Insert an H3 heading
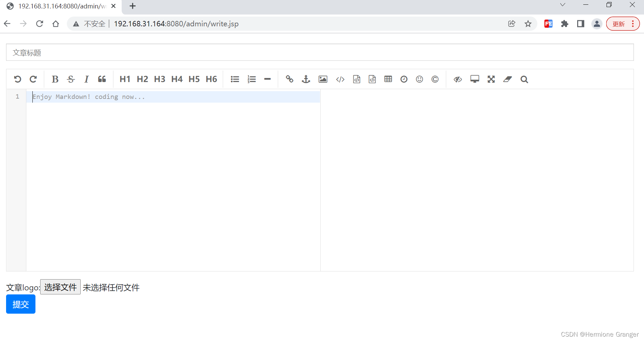644x341 pixels. [x=160, y=79]
